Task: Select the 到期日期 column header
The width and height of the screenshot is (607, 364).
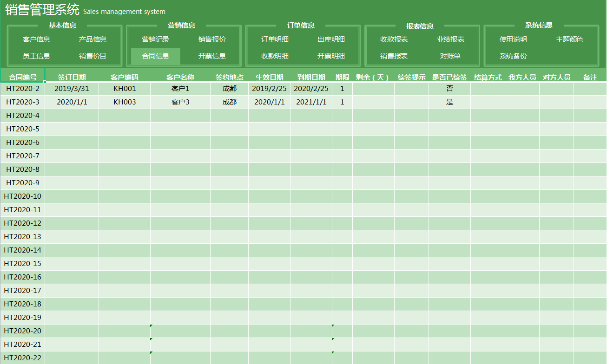Action: click(311, 77)
